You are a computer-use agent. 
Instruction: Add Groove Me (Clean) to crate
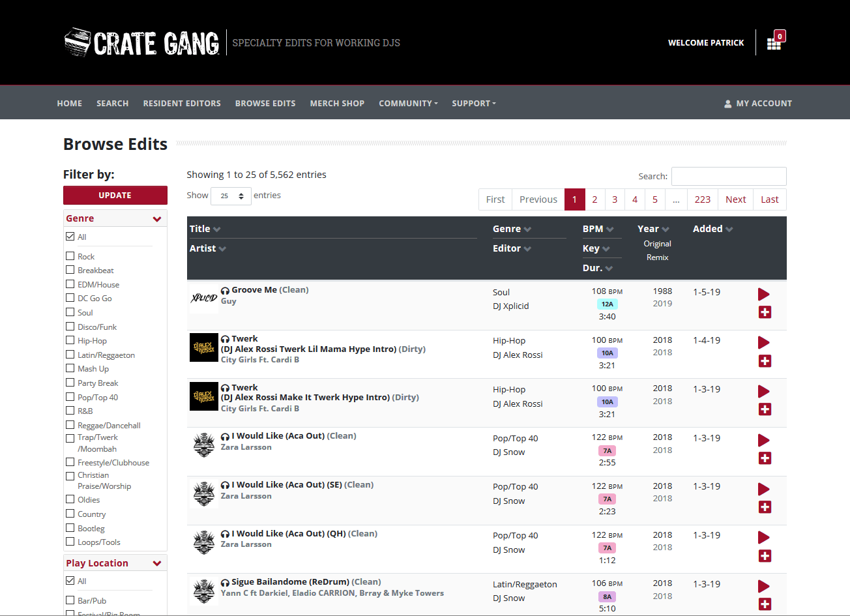(x=765, y=312)
